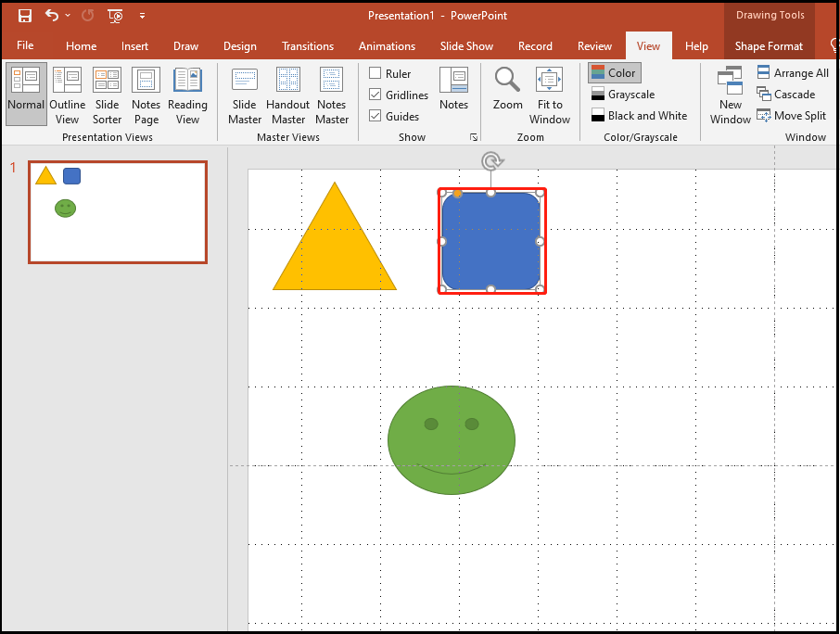Enable the Ruler checkbox
840x634 pixels.
point(375,73)
